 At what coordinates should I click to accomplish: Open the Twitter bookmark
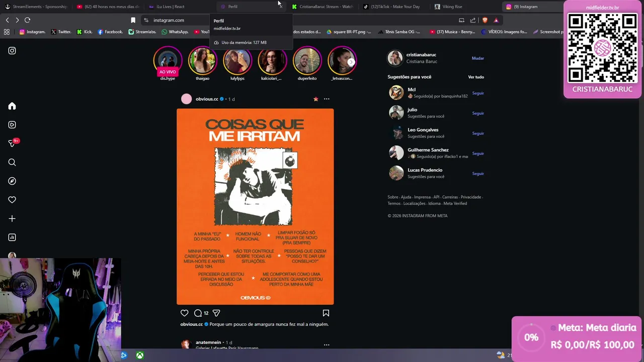click(x=61, y=32)
